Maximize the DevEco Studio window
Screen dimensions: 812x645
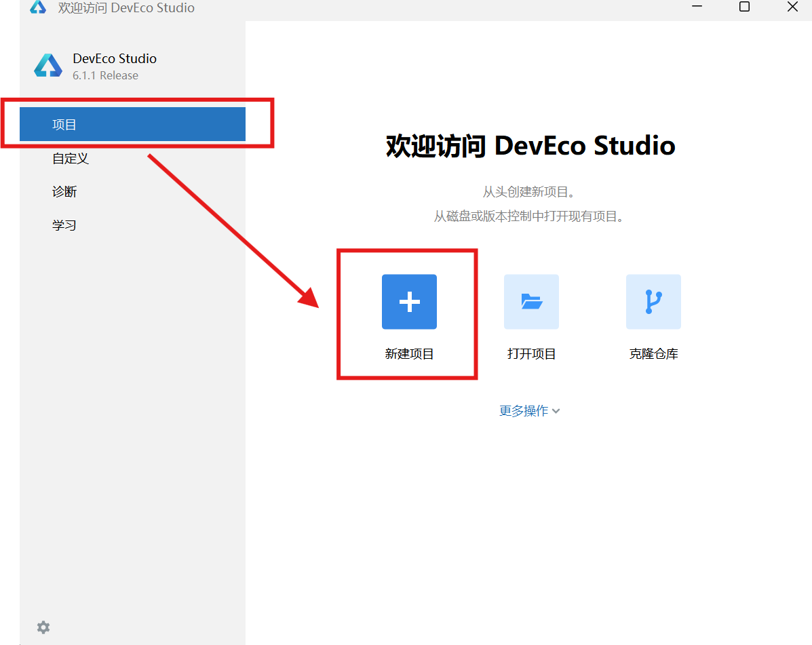(x=744, y=7)
